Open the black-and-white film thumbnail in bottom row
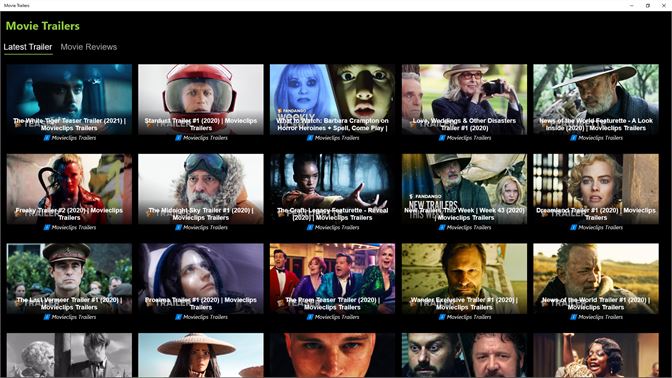 (x=69, y=355)
